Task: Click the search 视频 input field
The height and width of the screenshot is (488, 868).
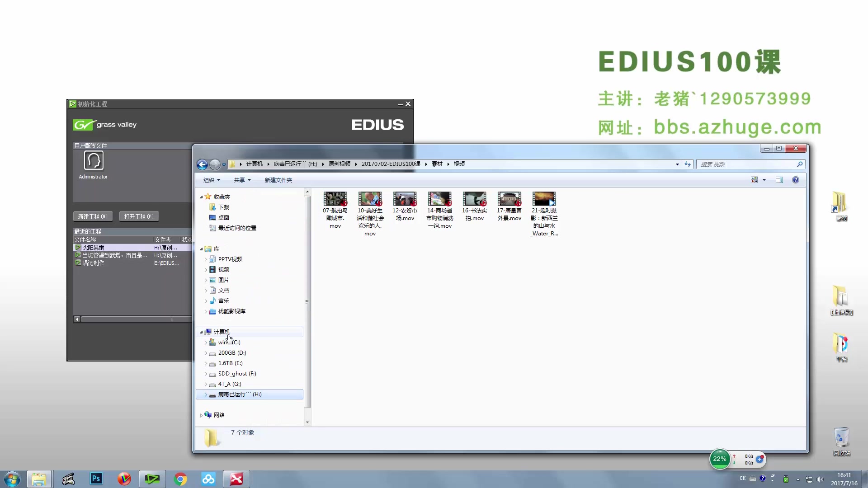Action: (x=747, y=164)
